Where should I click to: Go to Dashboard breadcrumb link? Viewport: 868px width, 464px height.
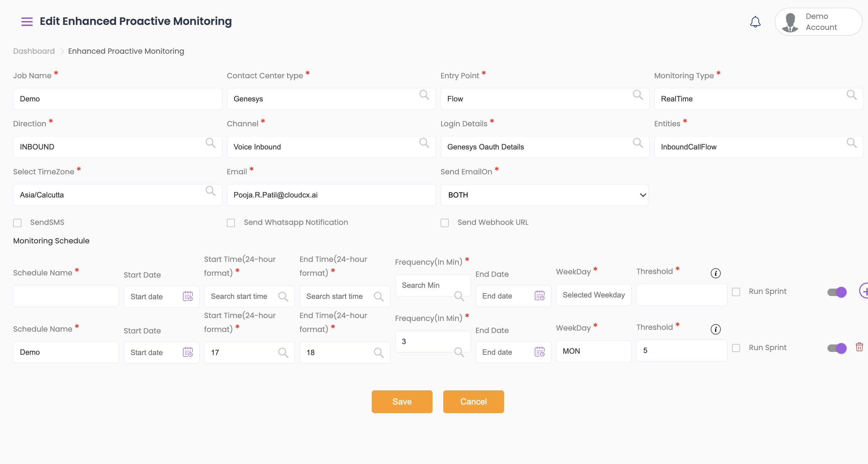pos(34,51)
